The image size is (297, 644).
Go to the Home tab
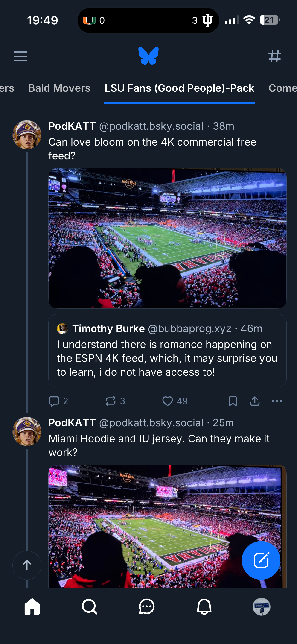(x=32, y=606)
